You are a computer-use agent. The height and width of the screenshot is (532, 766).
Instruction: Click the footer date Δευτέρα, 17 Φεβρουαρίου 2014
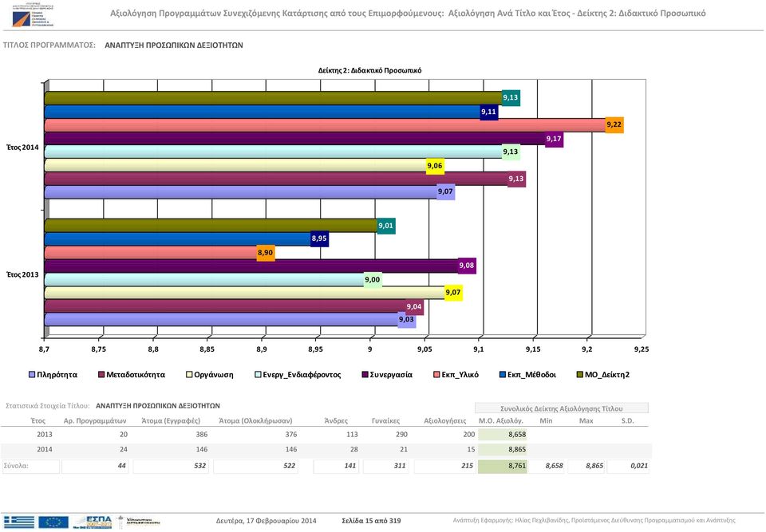point(267,521)
